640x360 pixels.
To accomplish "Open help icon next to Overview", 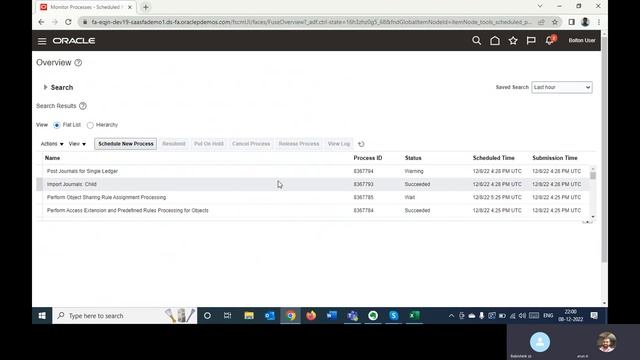I will coord(78,62).
